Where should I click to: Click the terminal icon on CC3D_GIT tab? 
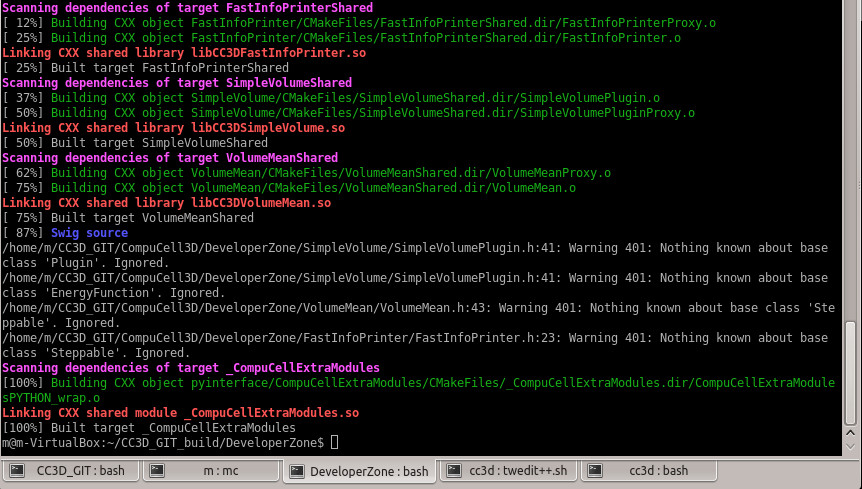(18, 470)
